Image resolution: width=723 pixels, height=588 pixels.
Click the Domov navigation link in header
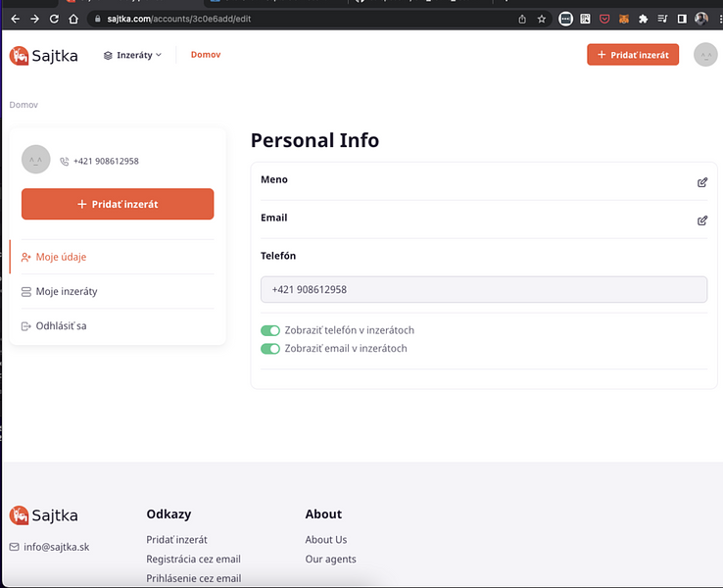206,55
